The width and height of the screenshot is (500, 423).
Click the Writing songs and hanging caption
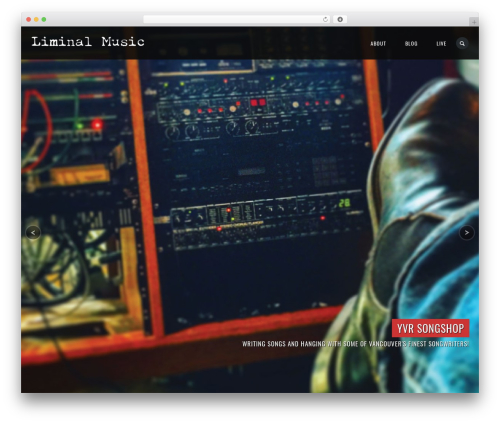click(x=355, y=344)
